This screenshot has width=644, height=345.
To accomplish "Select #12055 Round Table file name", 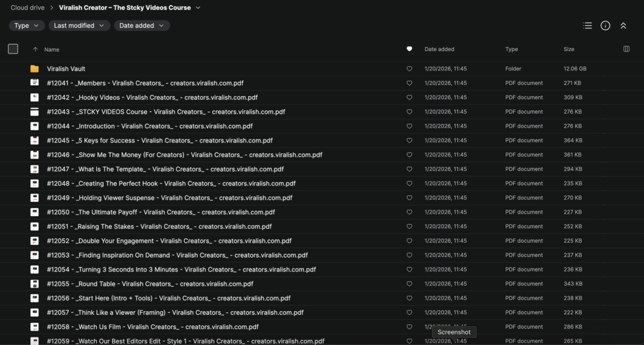I will [150, 284].
